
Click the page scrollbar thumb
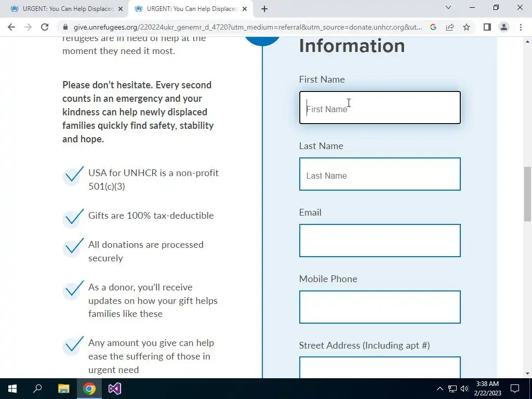pos(527,194)
